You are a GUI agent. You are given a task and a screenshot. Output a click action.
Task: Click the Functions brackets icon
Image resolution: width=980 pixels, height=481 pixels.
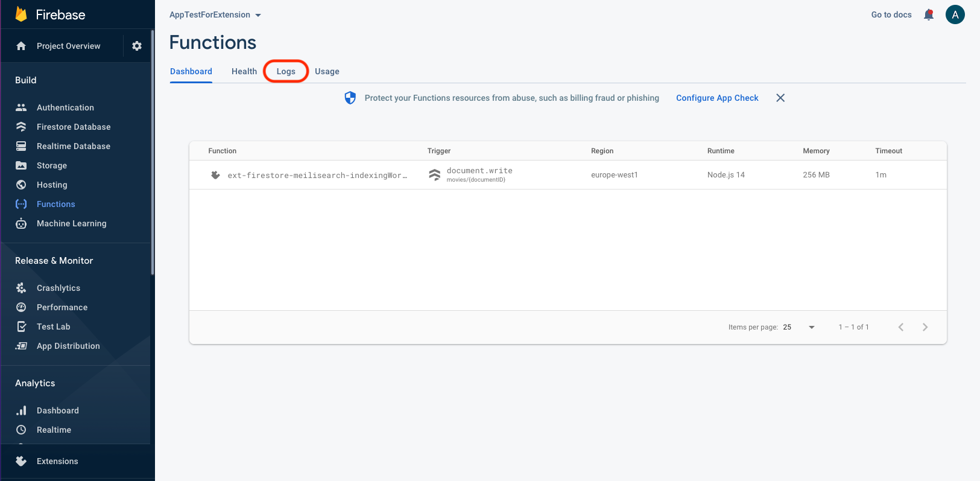click(x=21, y=204)
